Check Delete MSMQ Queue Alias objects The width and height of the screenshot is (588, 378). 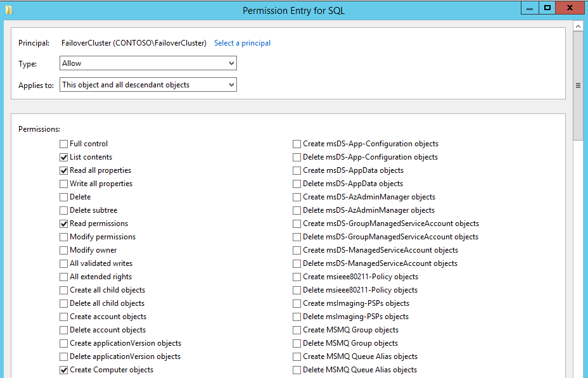297,370
